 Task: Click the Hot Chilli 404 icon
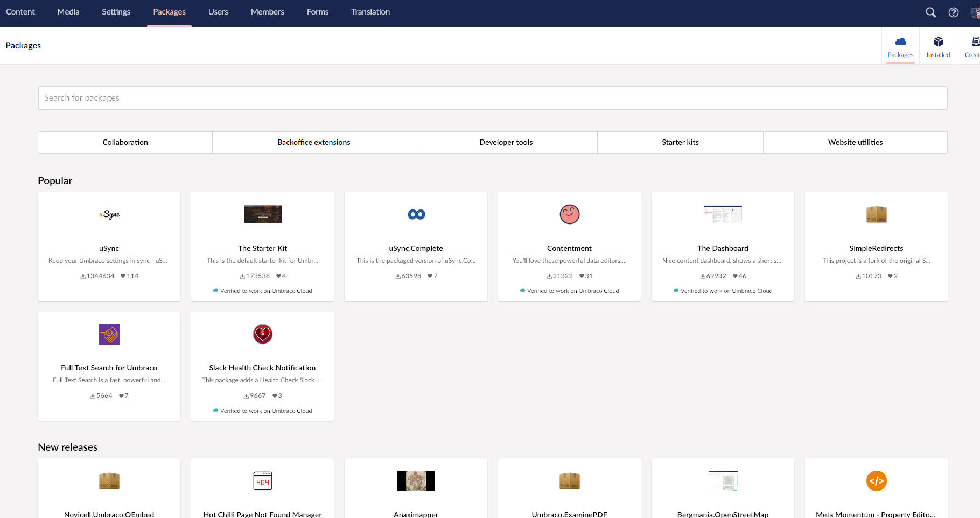(263, 481)
